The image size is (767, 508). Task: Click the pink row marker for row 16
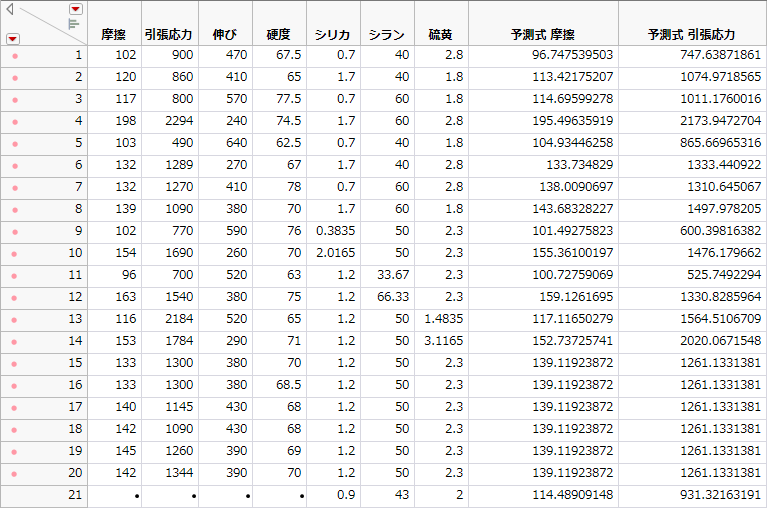pos(15,386)
